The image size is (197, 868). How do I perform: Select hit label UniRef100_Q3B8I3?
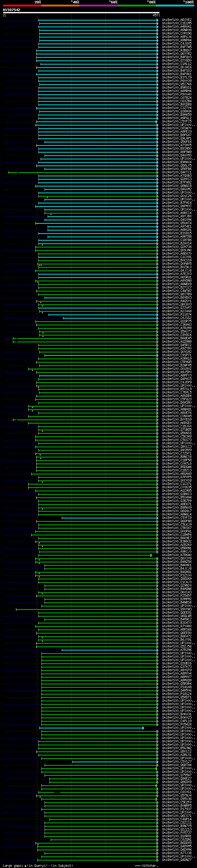pyautogui.click(x=177, y=494)
